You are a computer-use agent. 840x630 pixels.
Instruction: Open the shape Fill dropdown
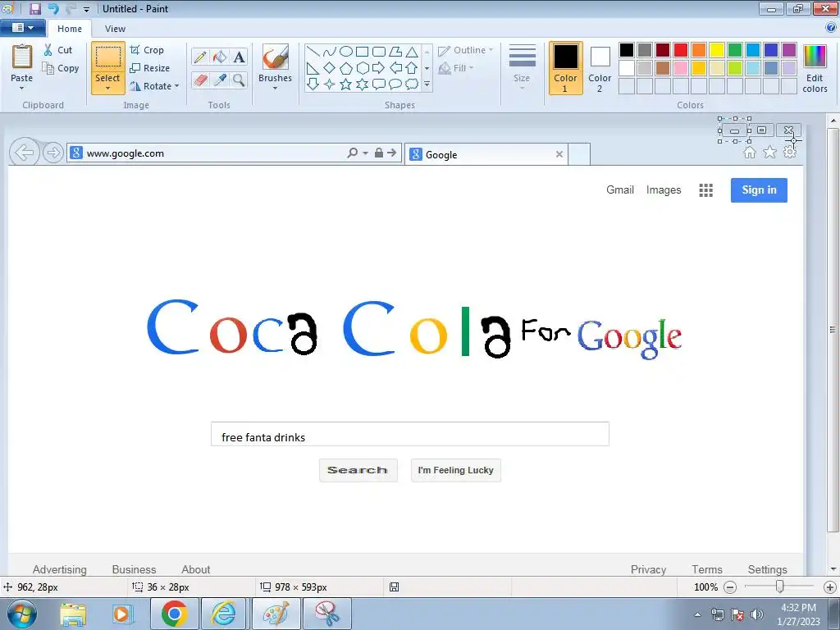point(456,68)
